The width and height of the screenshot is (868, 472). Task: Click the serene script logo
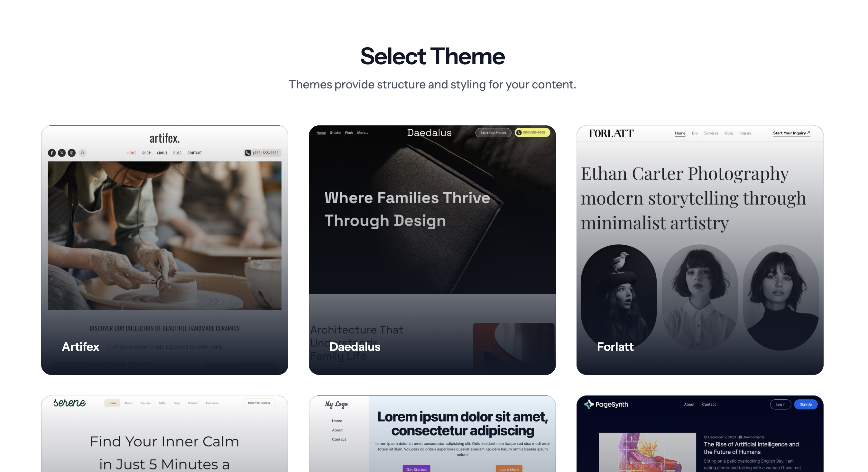[x=70, y=403]
